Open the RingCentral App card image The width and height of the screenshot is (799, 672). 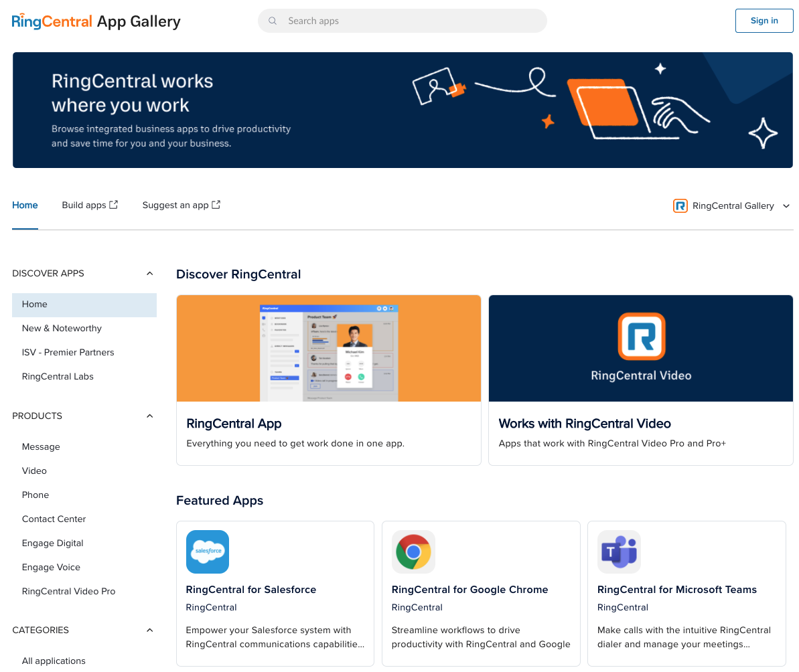click(x=329, y=348)
